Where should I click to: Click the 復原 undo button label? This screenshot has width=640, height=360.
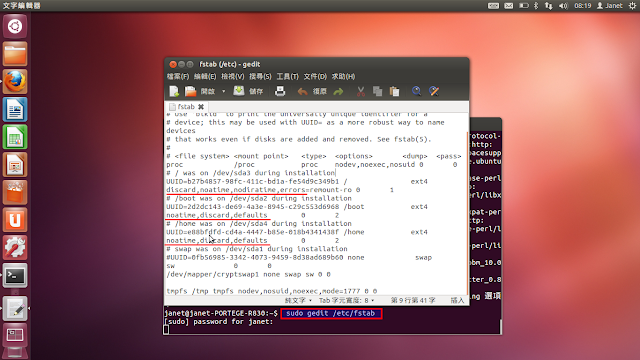click(320, 91)
